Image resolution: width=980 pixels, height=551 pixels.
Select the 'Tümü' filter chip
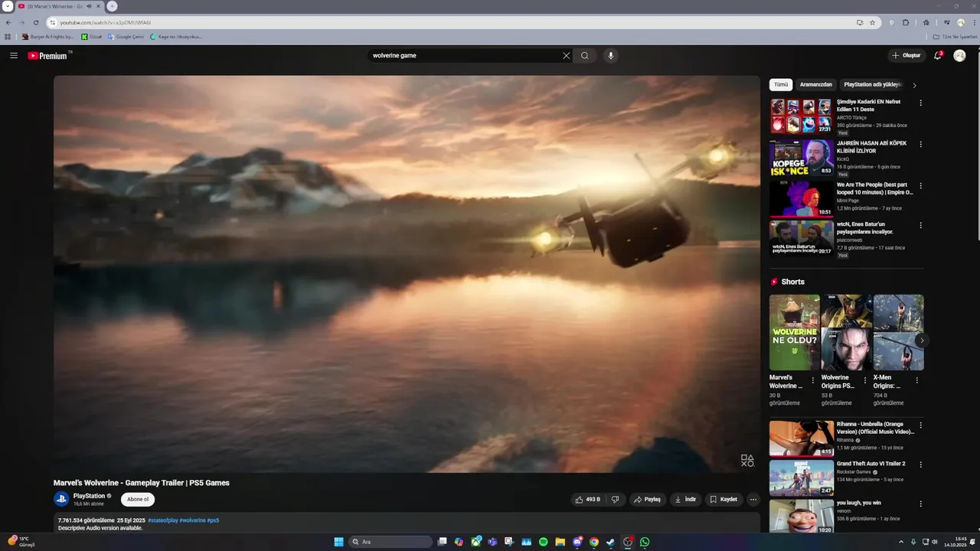(x=781, y=85)
